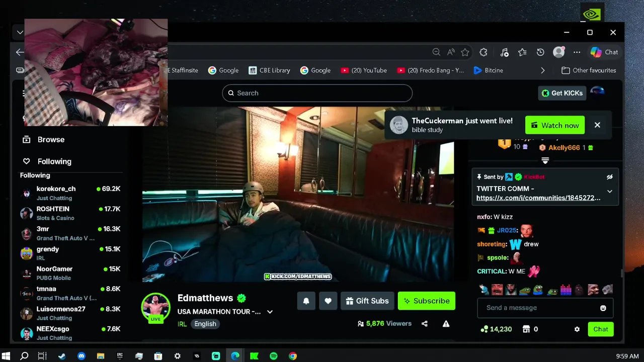This screenshot has width=644, height=362.
Task: Click the notification bell for Edmatthews
Action: point(306,301)
